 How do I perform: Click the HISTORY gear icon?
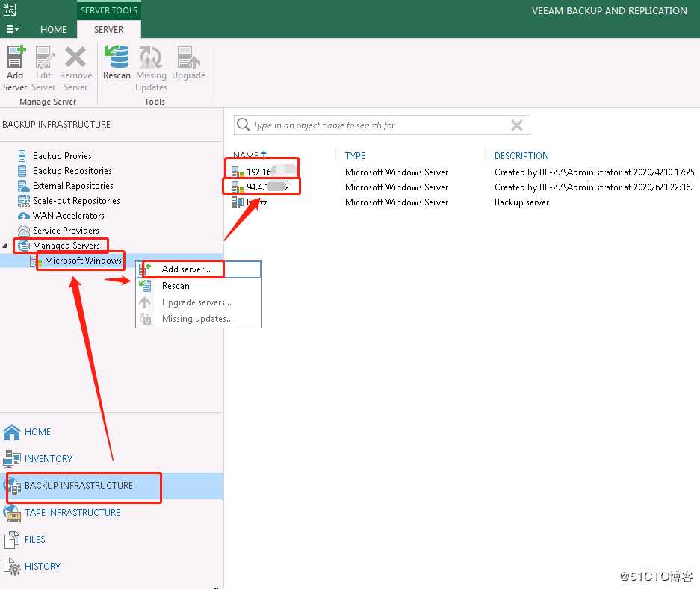[x=12, y=567]
